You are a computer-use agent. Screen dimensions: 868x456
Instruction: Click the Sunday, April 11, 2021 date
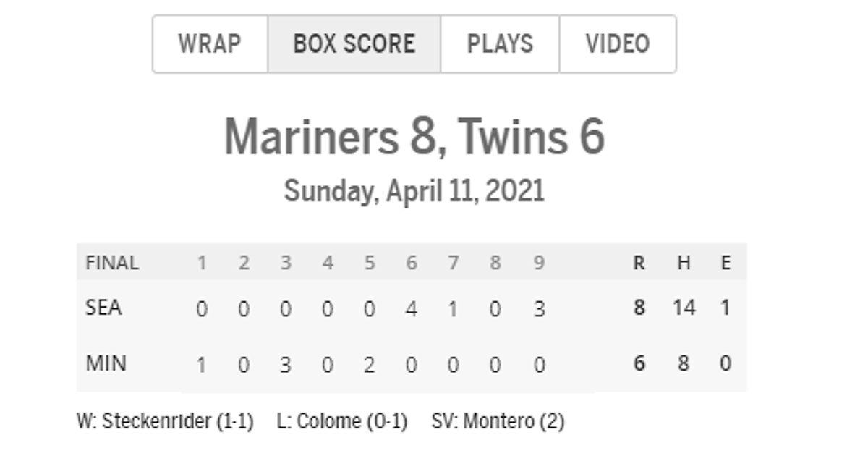[414, 192]
